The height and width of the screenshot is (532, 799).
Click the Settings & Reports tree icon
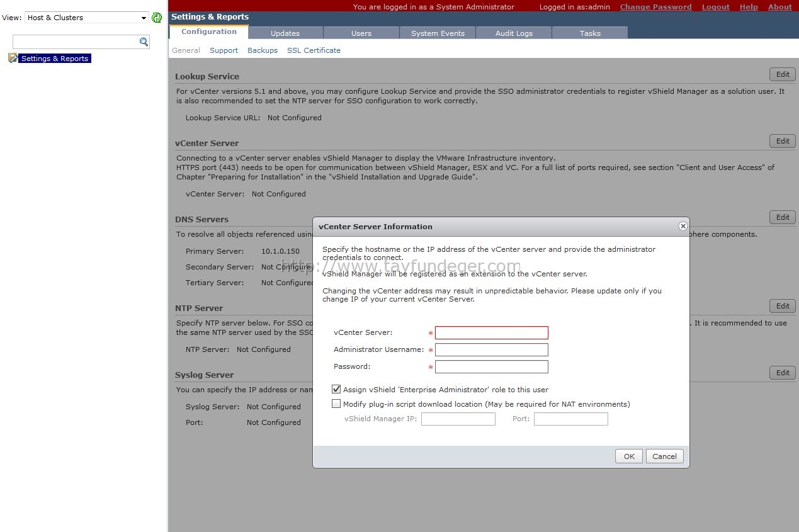(x=13, y=58)
